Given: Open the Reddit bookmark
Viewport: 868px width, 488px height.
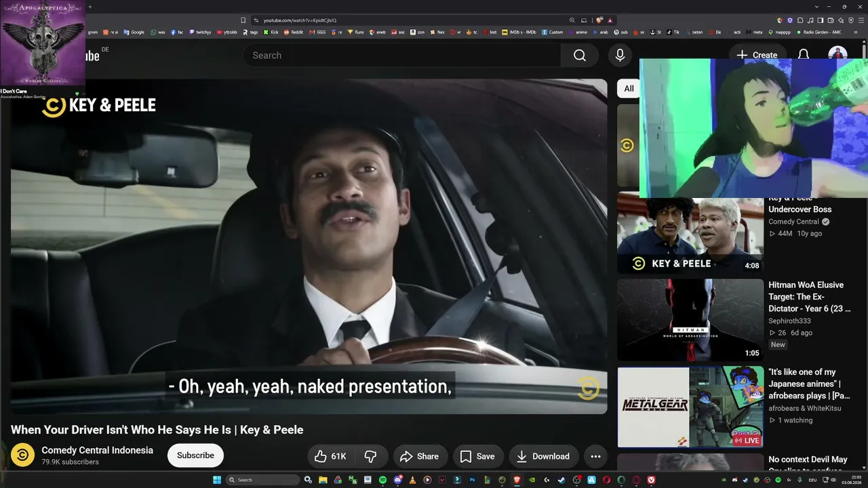Looking at the screenshot, I should pyautogui.click(x=293, y=32).
